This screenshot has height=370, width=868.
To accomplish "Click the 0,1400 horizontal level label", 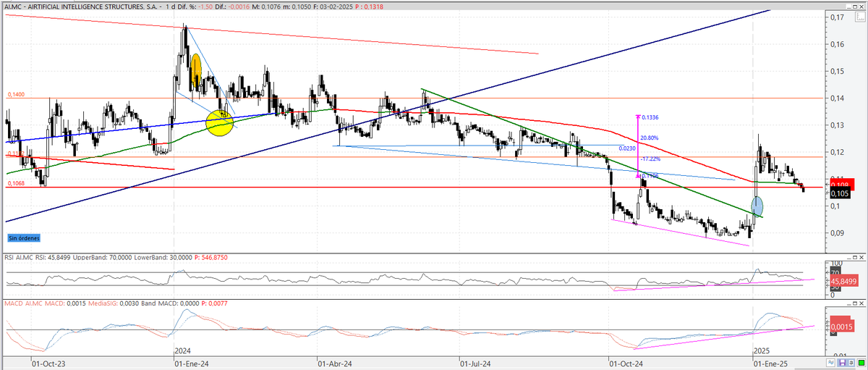I will pyautogui.click(x=17, y=95).
